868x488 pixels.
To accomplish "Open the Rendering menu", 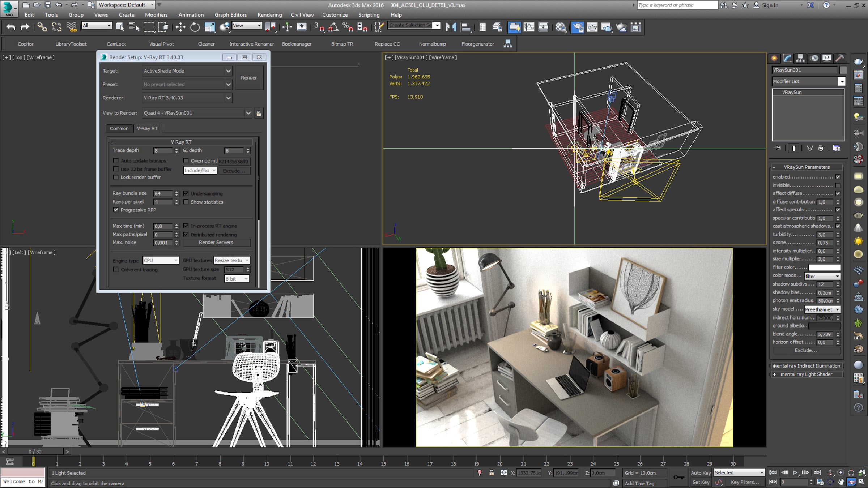I will [x=269, y=15].
